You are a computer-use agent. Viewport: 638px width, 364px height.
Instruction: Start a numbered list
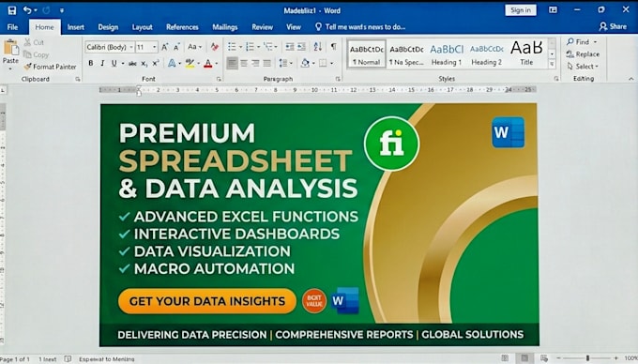(x=250, y=47)
